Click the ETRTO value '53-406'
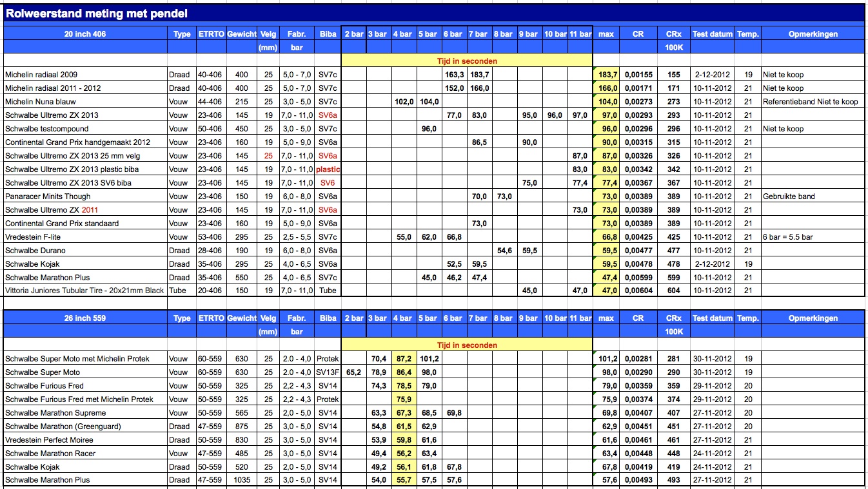Screen dimensions: 868x489 (x=210, y=237)
